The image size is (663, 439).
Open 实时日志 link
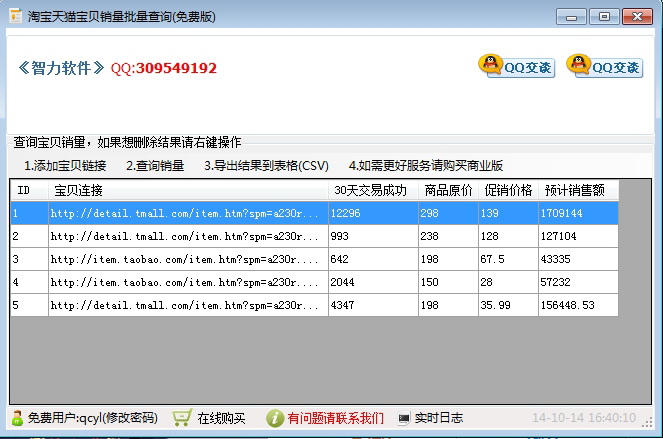tap(438, 418)
